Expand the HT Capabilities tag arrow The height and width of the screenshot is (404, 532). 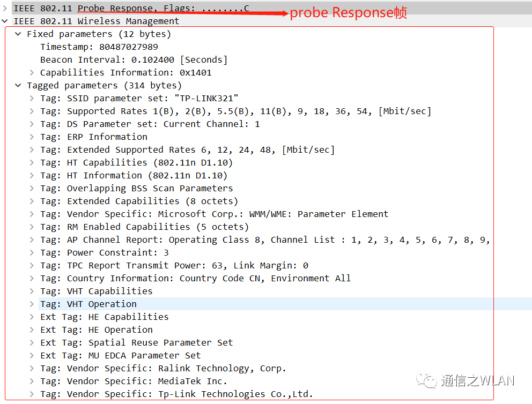point(32,162)
